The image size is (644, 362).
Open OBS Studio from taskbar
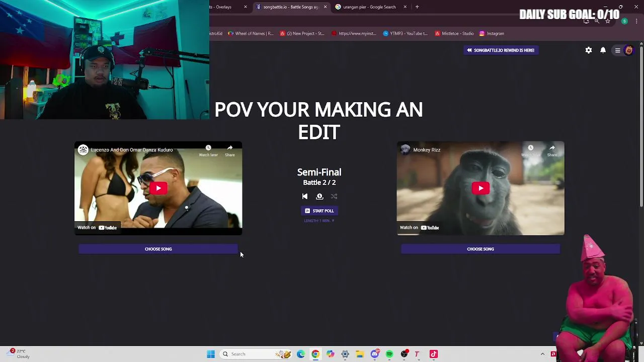pos(404,354)
